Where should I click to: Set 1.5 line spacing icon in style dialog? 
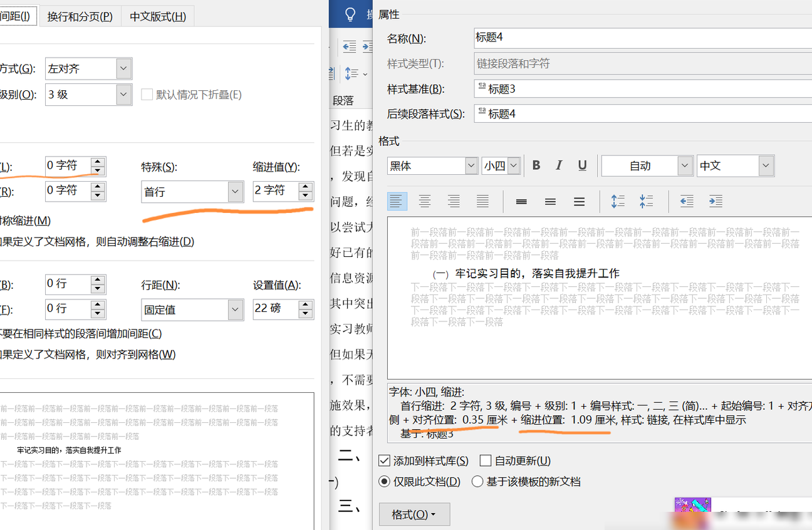pos(550,201)
